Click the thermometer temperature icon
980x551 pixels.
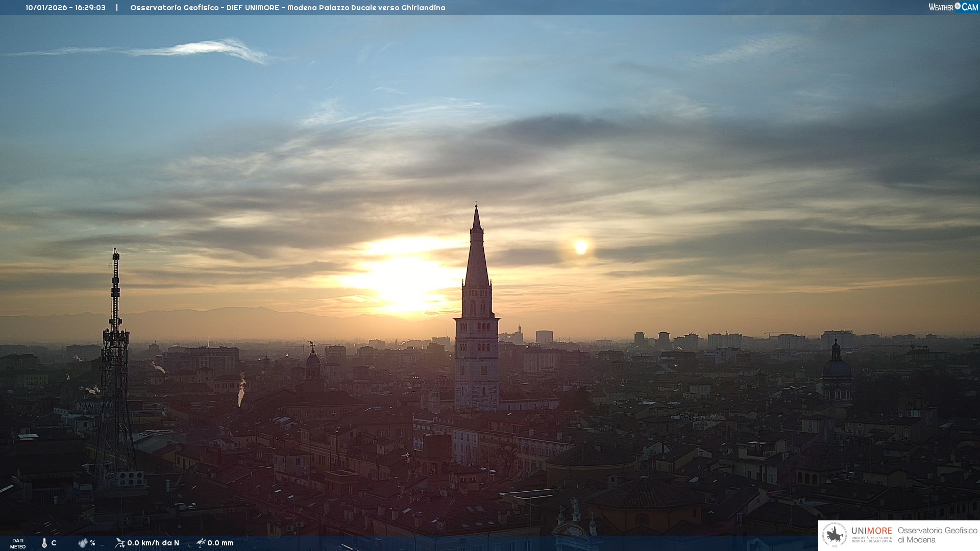click(x=44, y=543)
